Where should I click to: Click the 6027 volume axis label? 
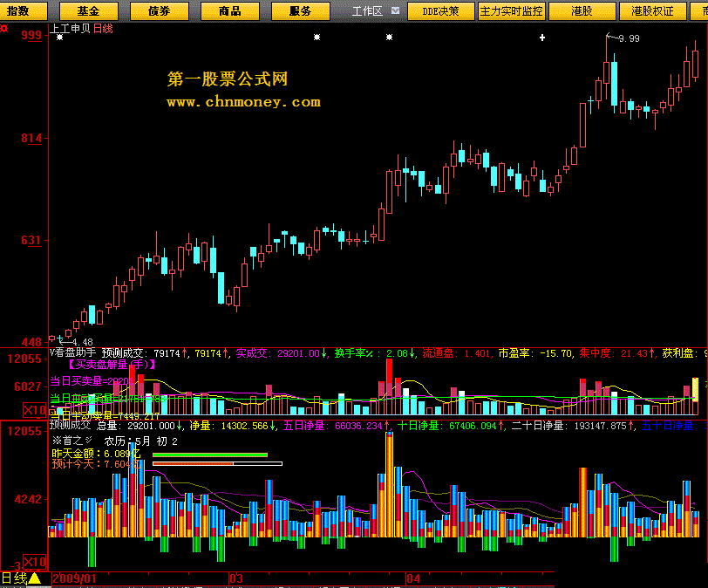(x=28, y=386)
